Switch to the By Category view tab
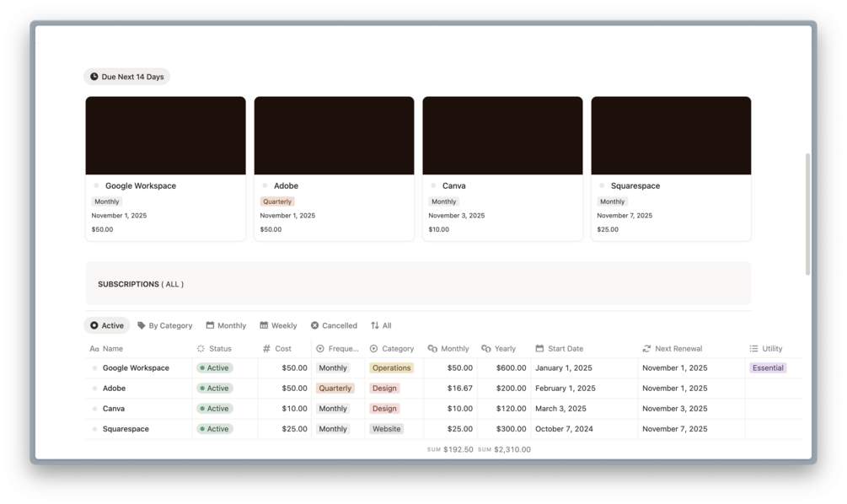 coord(164,325)
